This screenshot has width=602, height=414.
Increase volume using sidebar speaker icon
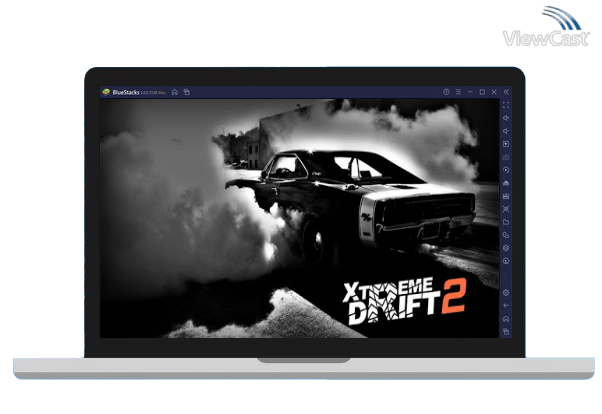click(506, 118)
